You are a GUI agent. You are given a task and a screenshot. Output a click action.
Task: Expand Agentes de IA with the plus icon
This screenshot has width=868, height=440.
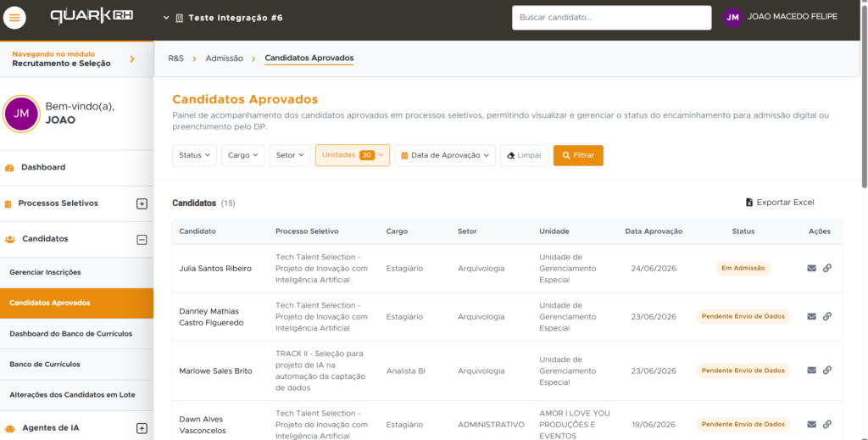click(x=142, y=428)
